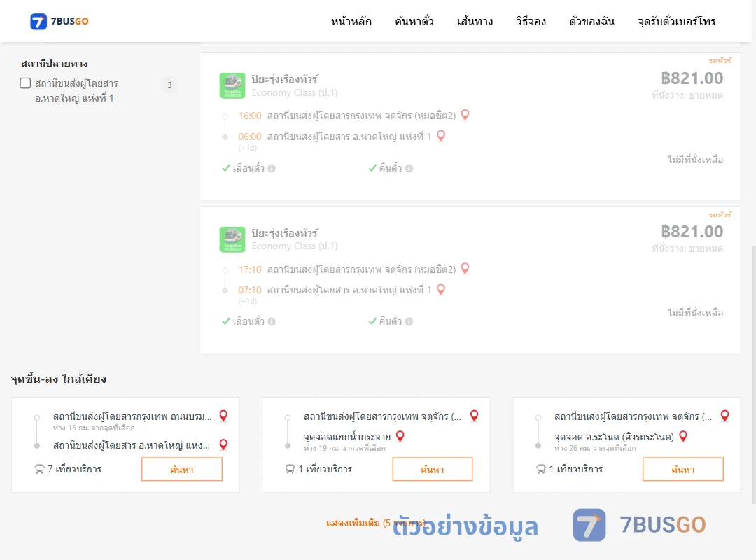Click the count badge 3 beside destination filter
Viewport: 756px width, 560px height.
(169, 85)
